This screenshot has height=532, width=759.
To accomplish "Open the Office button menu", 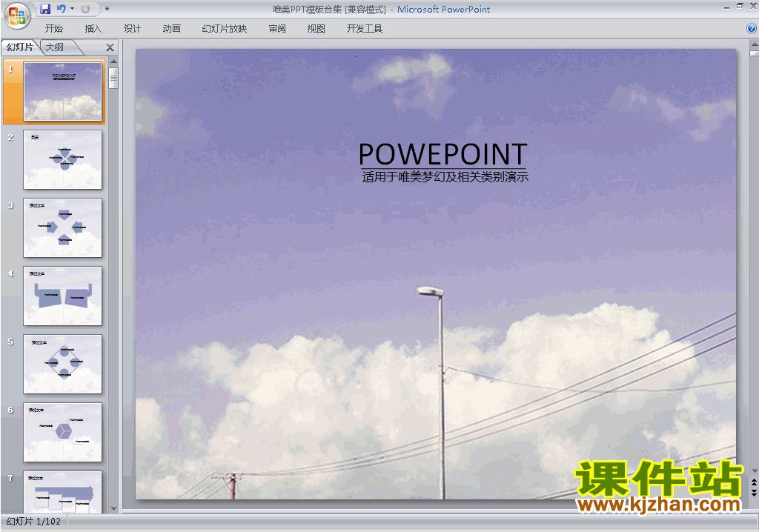I will click(x=17, y=16).
